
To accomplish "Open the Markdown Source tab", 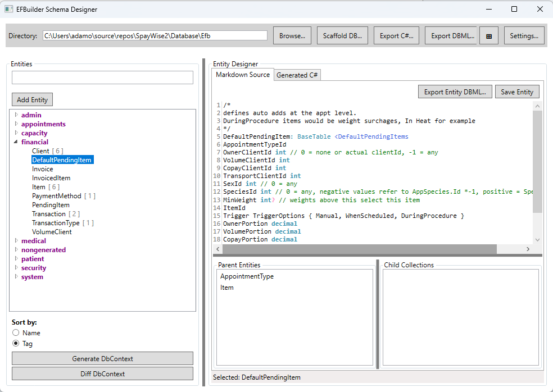I will tap(242, 74).
